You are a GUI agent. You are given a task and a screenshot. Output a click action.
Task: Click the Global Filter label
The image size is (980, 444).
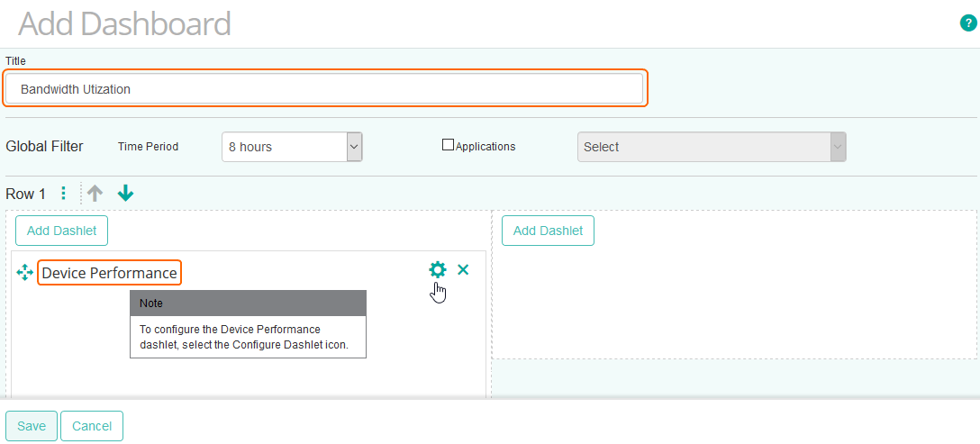pos(44,147)
